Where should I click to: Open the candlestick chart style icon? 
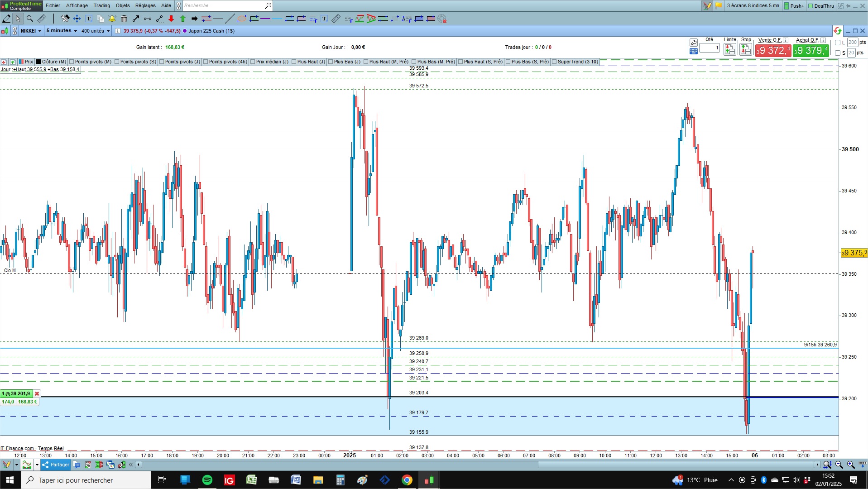point(5,31)
